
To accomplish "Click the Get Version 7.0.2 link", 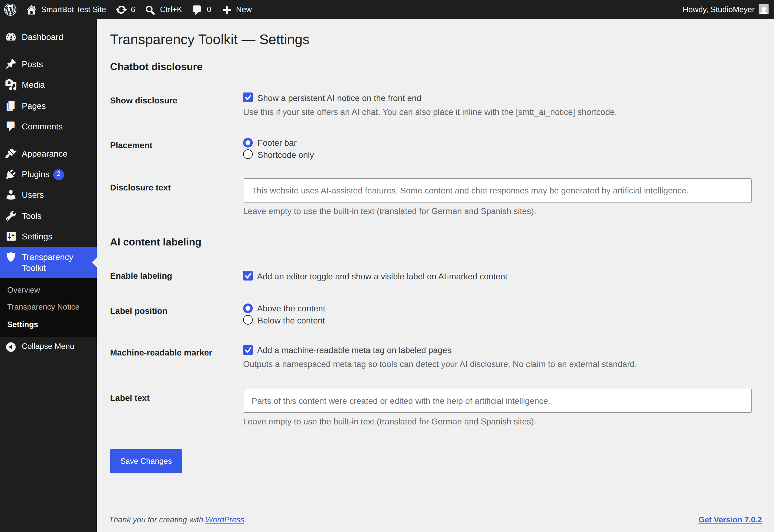I will 730,519.
